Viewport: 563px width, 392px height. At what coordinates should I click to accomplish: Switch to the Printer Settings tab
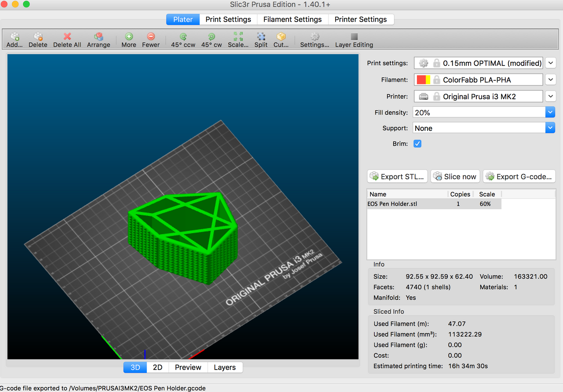coord(361,19)
